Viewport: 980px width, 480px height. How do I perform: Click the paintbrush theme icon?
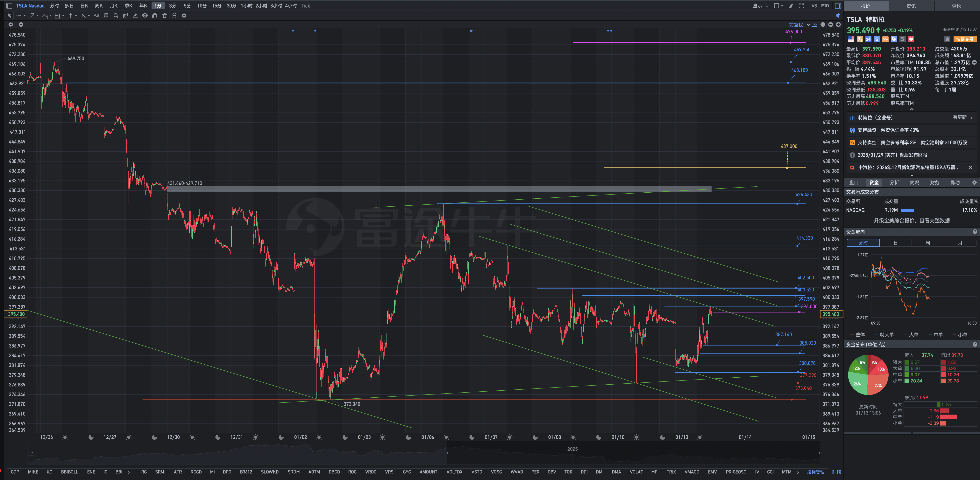[x=791, y=6]
